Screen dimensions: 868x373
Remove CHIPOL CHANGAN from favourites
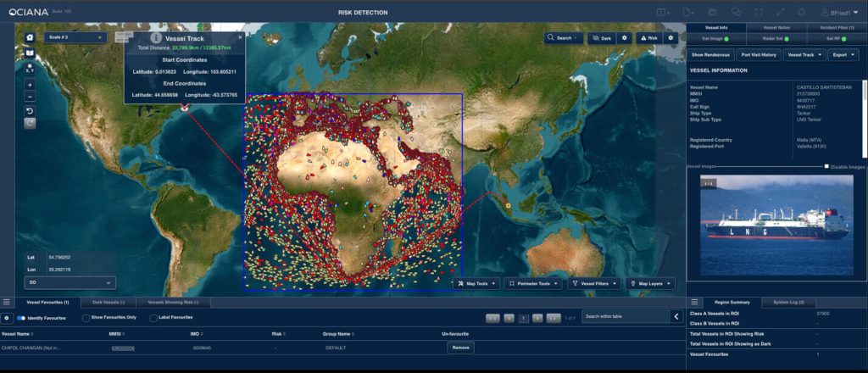460,348
